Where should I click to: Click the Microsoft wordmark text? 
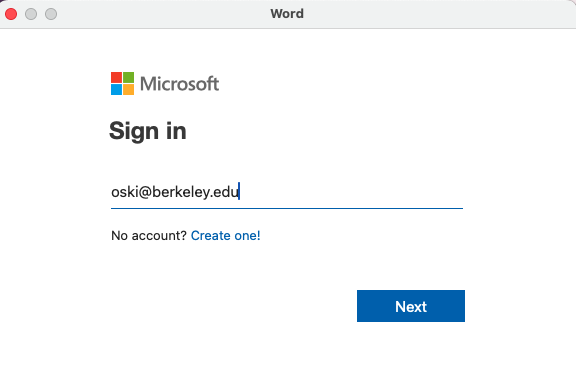(179, 84)
